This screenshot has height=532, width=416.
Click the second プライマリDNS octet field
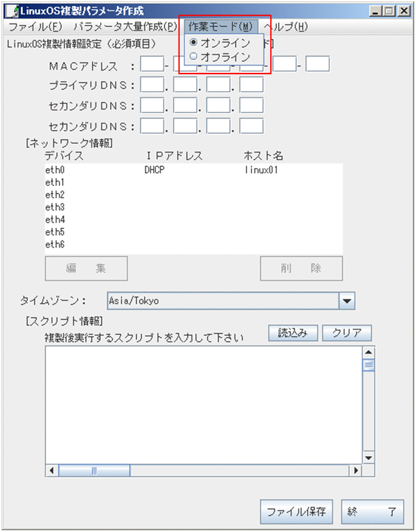click(185, 84)
